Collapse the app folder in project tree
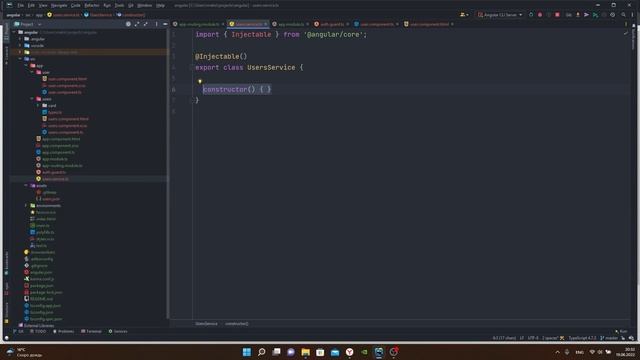Image resolution: width=640 pixels, height=360 pixels. coord(26,65)
